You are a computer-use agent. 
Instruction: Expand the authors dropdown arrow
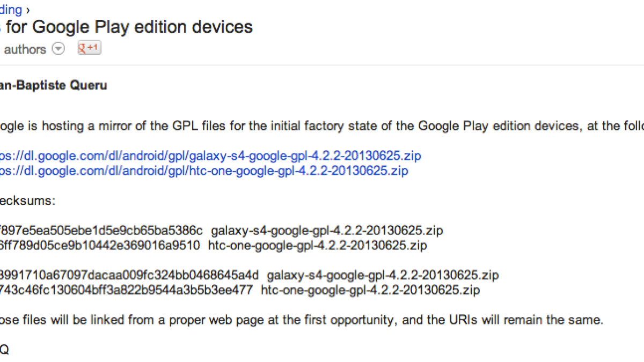pyautogui.click(x=58, y=49)
